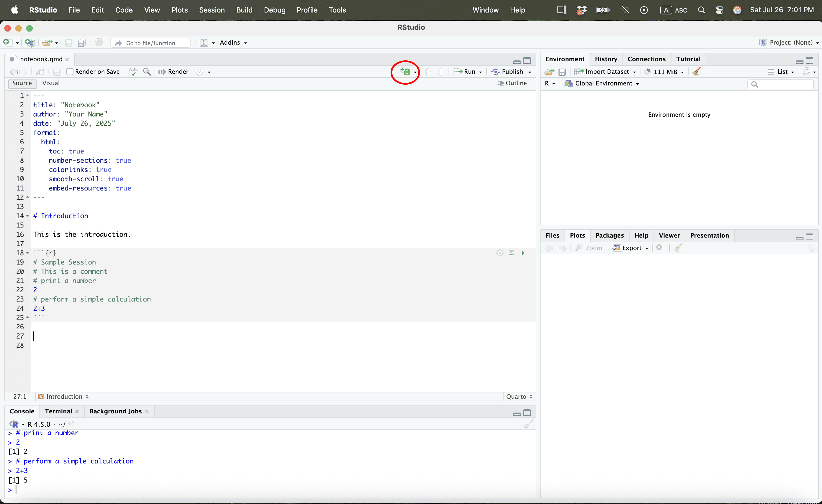Switch editor to Visual mode
This screenshot has width=822, height=504.
tap(51, 83)
